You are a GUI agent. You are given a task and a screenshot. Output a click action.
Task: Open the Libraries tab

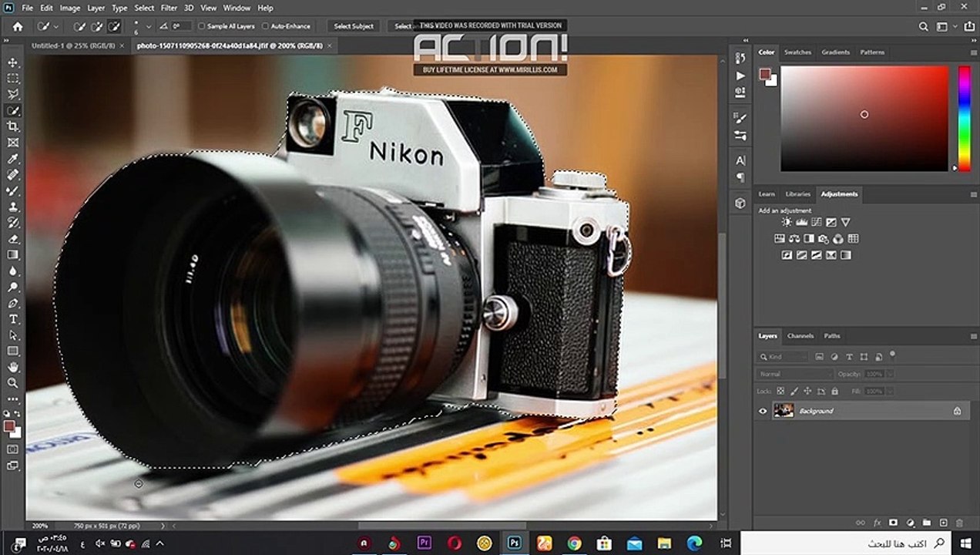tap(797, 194)
